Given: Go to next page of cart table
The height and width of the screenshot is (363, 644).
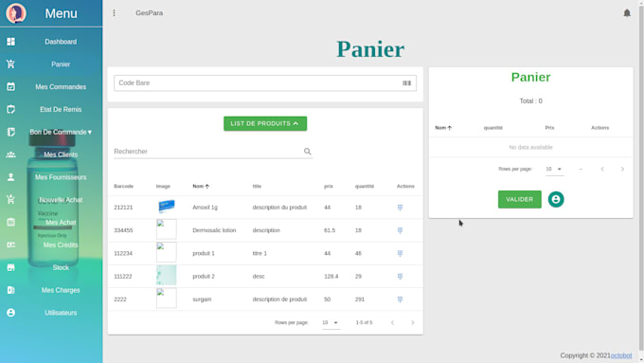Looking at the screenshot, I should click(622, 169).
